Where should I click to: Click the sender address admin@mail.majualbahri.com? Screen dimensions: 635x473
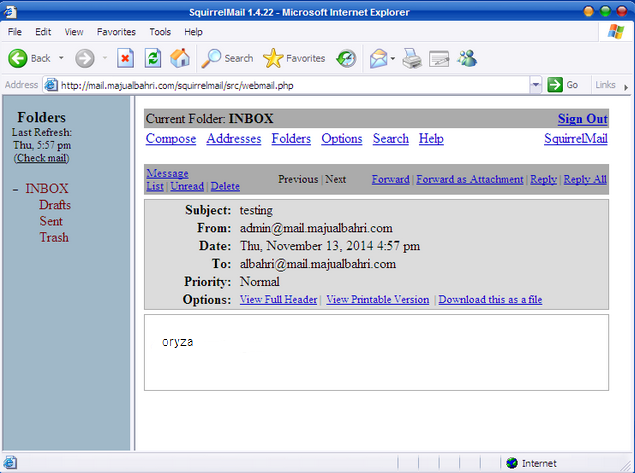tap(316, 228)
